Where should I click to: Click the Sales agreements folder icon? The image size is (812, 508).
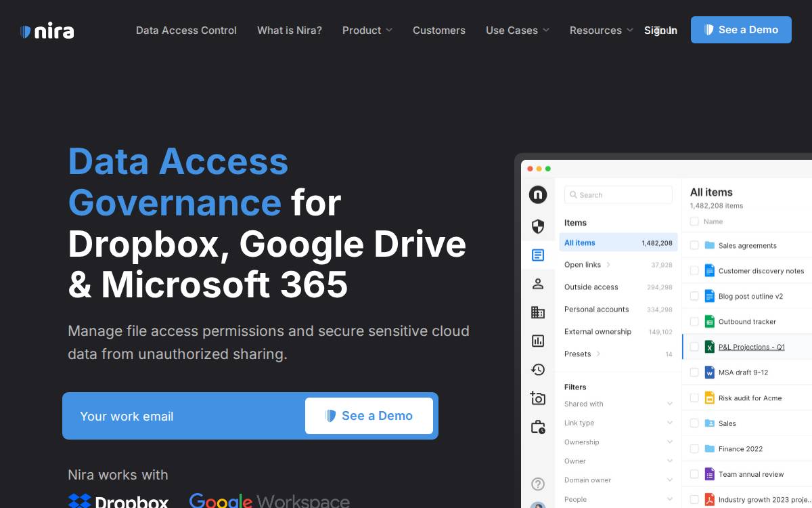point(710,245)
